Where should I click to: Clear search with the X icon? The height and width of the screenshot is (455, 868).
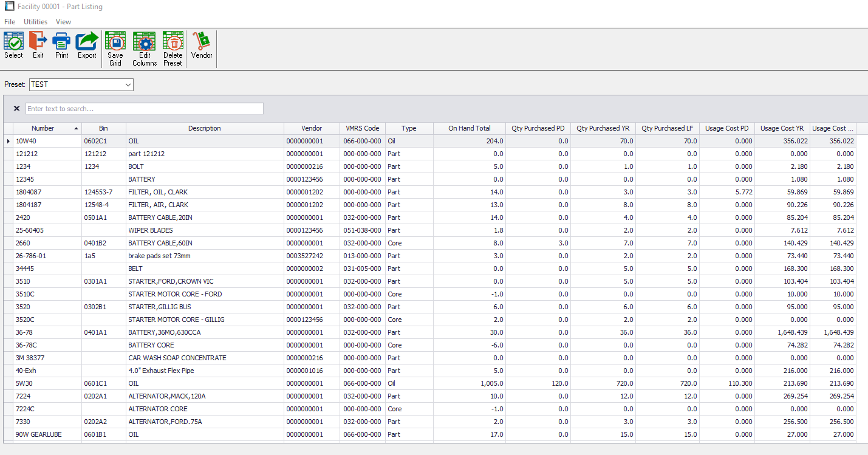16,109
